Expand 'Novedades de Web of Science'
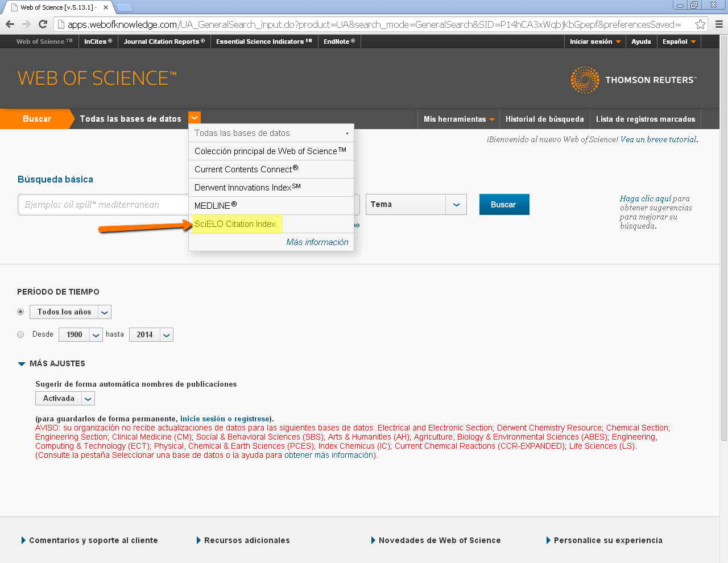This screenshot has width=728, height=563. pos(436,540)
